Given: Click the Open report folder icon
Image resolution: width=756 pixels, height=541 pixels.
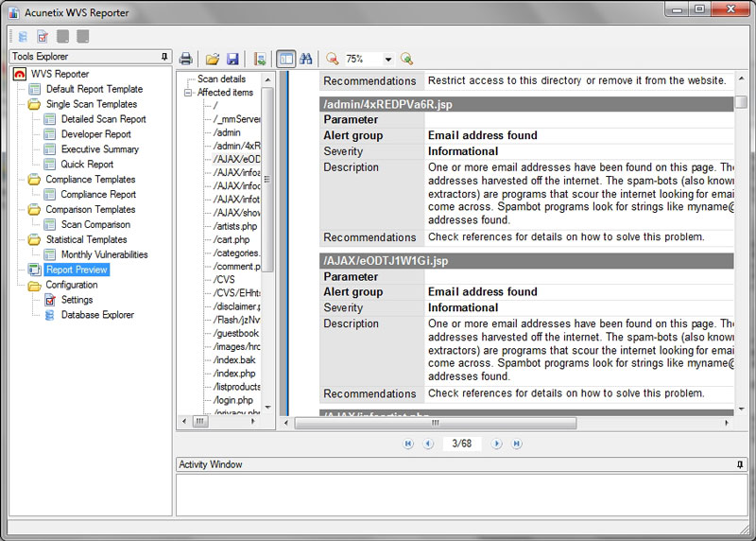Looking at the screenshot, I should tap(213, 59).
